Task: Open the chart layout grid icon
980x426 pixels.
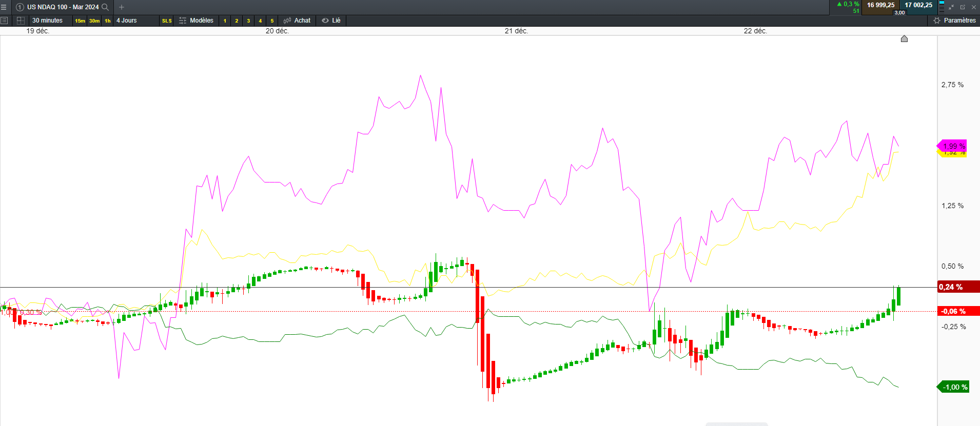Action: coord(21,21)
